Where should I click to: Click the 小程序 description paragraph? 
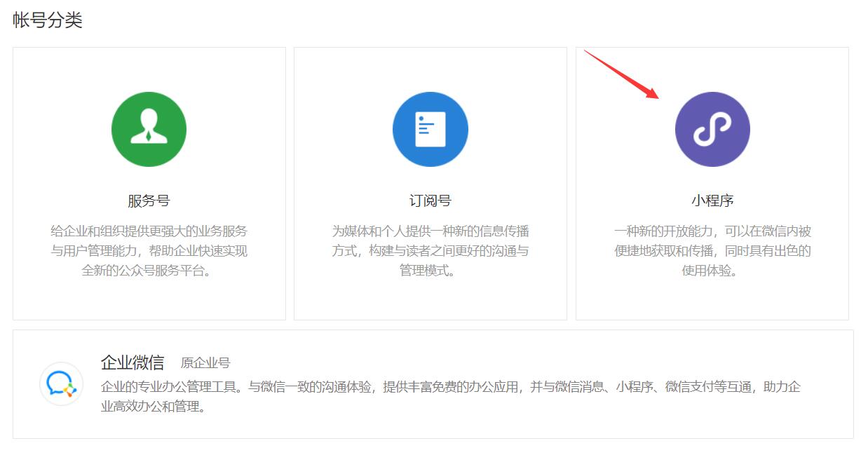pos(712,250)
